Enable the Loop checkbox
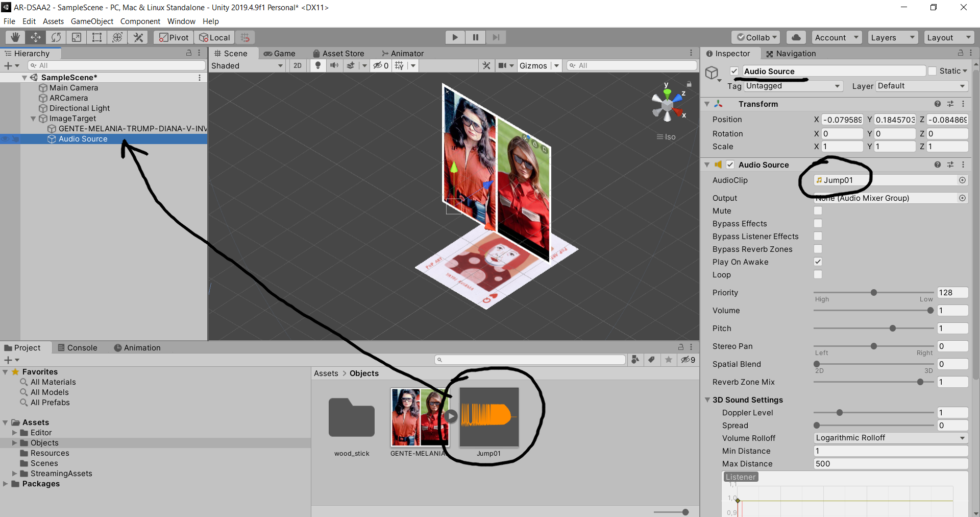 click(818, 275)
